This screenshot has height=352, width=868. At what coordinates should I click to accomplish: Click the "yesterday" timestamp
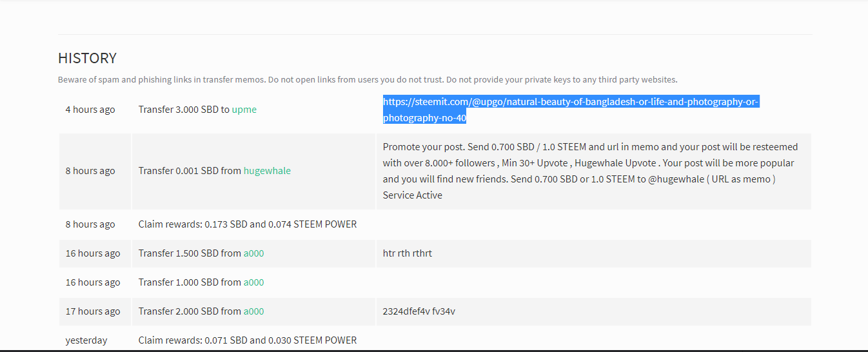coord(86,340)
